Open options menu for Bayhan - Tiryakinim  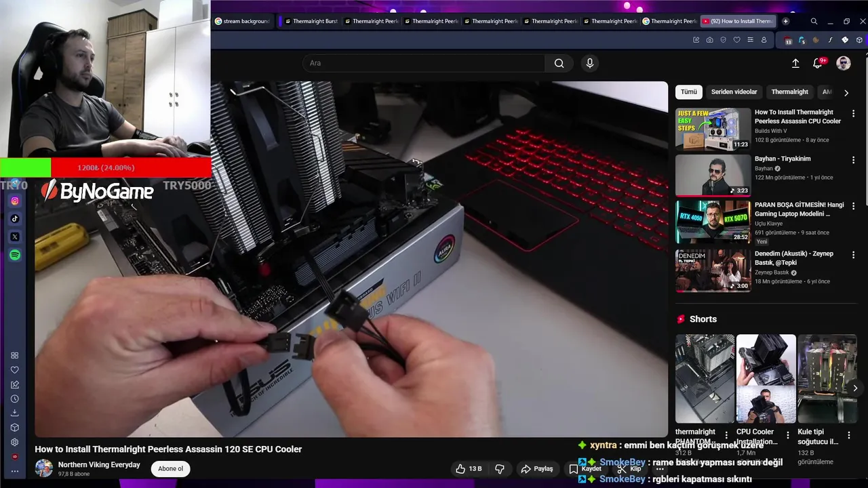pyautogui.click(x=853, y=161)
